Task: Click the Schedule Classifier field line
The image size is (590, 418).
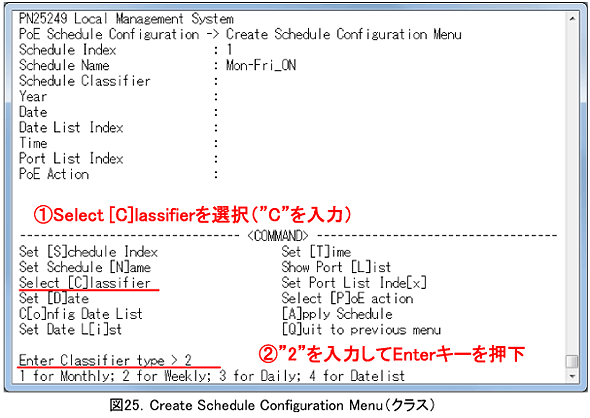Action: 119,81
